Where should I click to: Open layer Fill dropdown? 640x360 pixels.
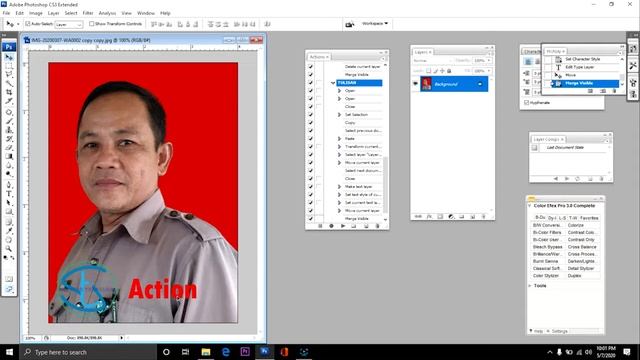tap(489, 71)
